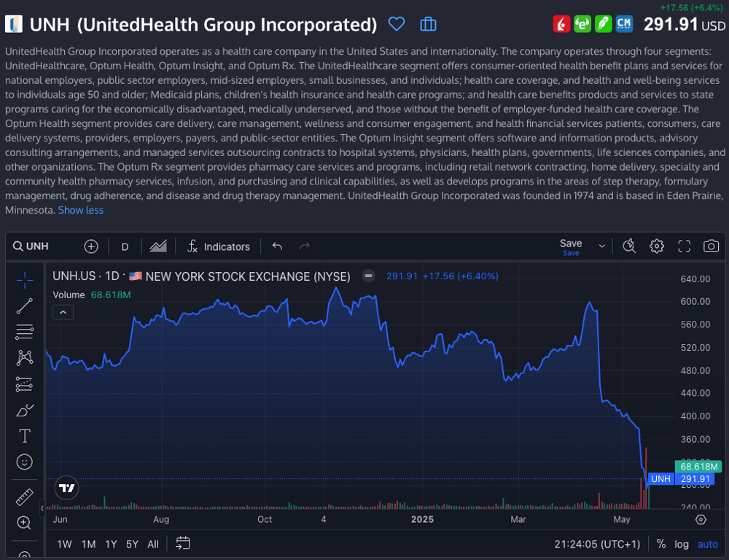Choose the Text annotation tool
Image resolution: width=729 pixels, height=560 pixels.
(24, 436)
